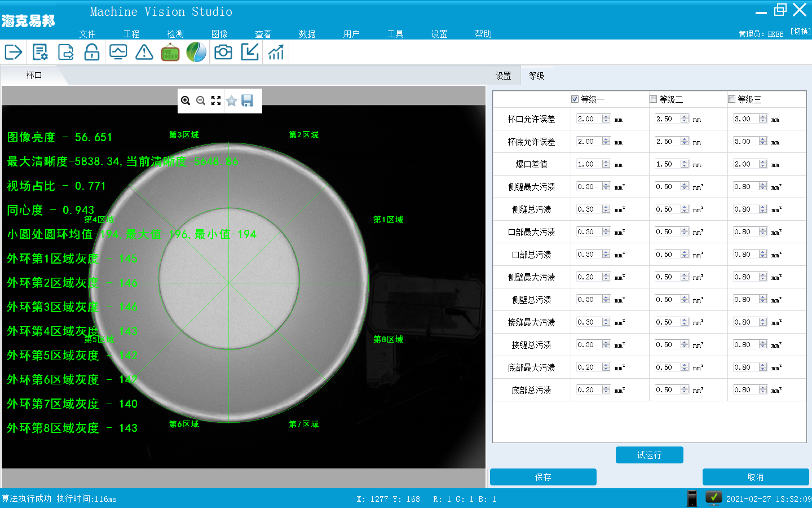Open the warning triangle alerts icon

[x=144, y=52]
